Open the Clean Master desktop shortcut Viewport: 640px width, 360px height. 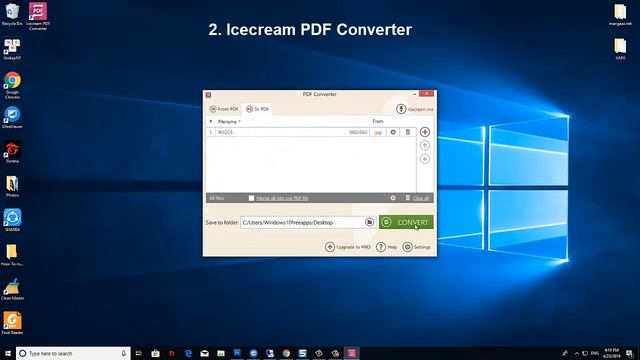click(12, 289)
